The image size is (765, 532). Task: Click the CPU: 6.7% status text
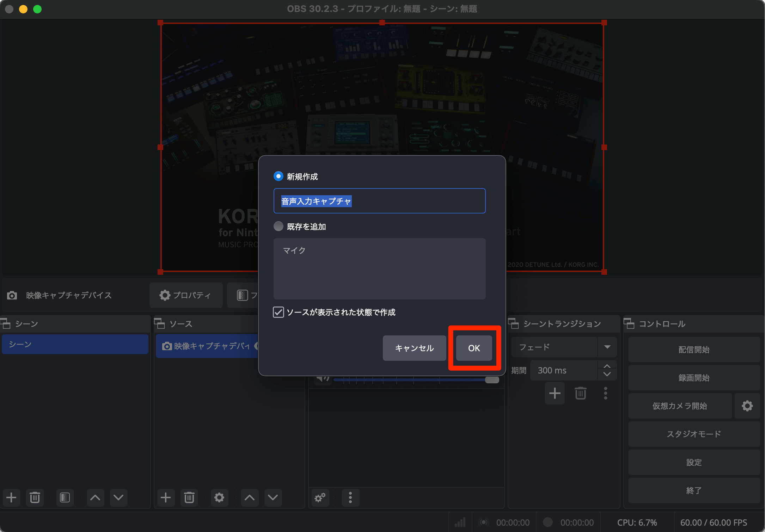[x=637, y=522]
